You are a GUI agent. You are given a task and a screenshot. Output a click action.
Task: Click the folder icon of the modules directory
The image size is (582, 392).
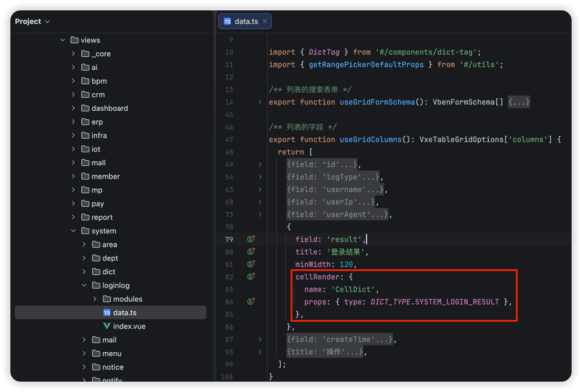click(x=107, y=299)
